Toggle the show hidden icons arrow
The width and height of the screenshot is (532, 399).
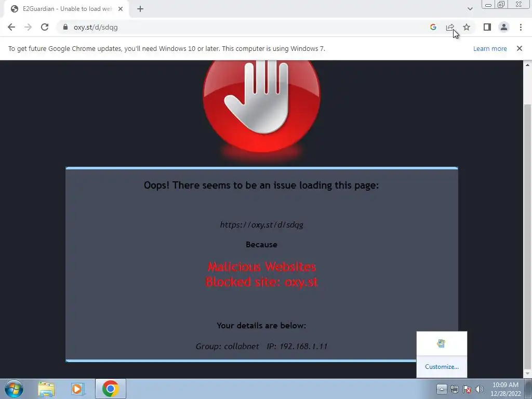pyautogui.click(x=442, y=389)
